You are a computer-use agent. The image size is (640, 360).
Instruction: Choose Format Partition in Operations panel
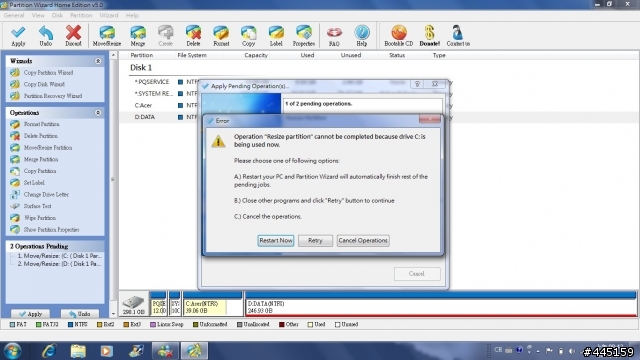(x=41, y=124)
